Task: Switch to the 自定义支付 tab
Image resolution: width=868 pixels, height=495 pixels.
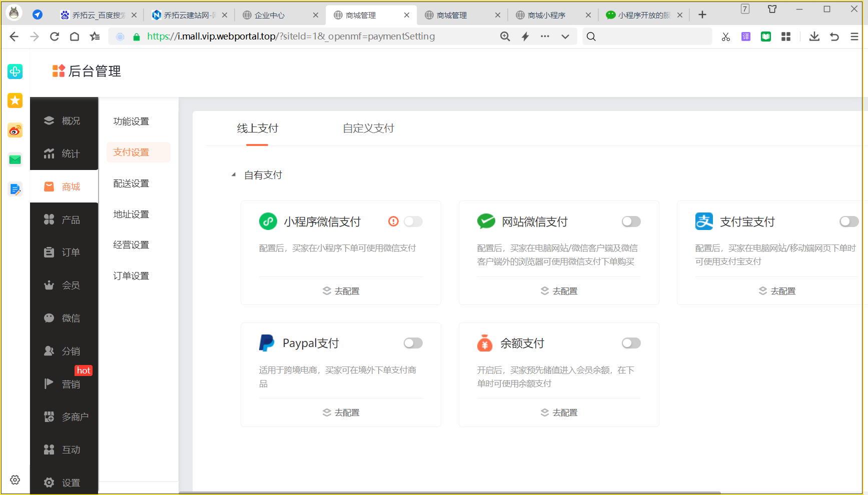Action: (x=368, y=128)
